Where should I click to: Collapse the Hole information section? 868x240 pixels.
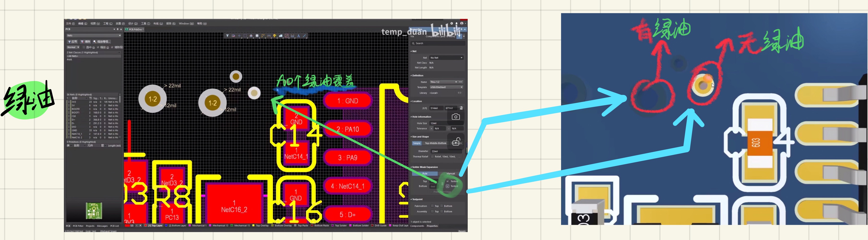point(411,117)
